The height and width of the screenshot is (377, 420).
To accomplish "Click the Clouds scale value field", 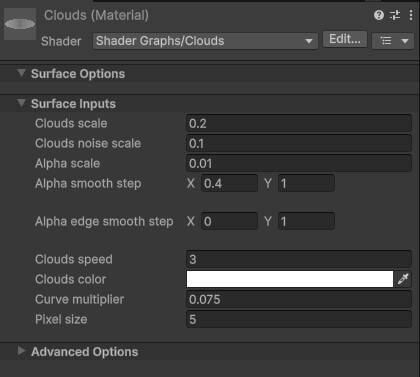I will [x=299, y=123].
